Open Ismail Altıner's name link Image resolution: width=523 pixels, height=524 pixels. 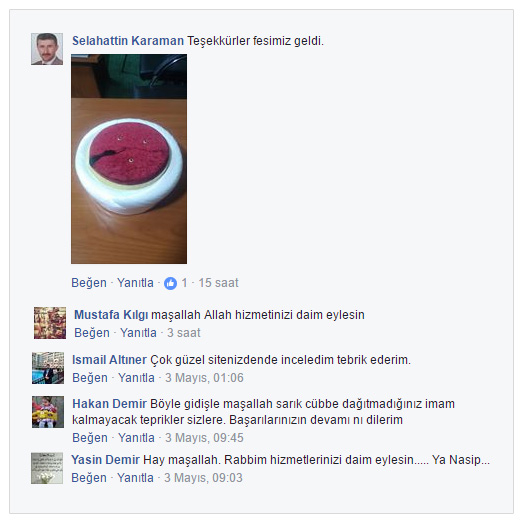pyautogui.click(x=110, y=360)
